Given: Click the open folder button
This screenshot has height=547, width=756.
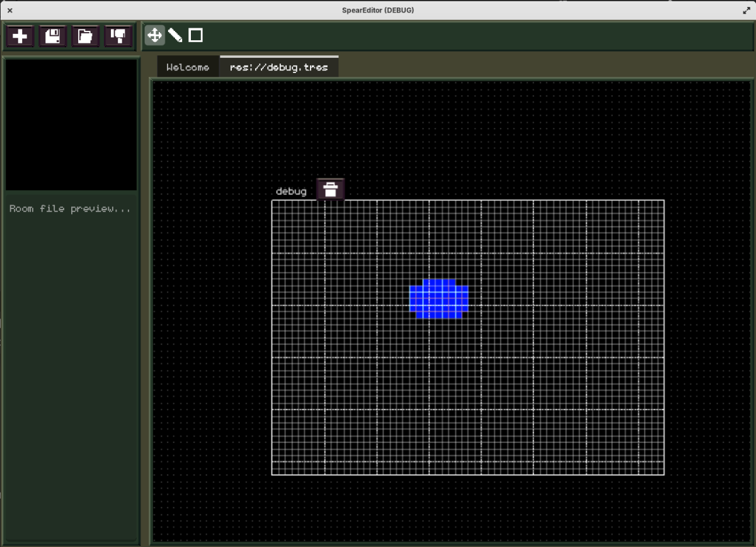Looking at the screenshot, I should [86, 36].
